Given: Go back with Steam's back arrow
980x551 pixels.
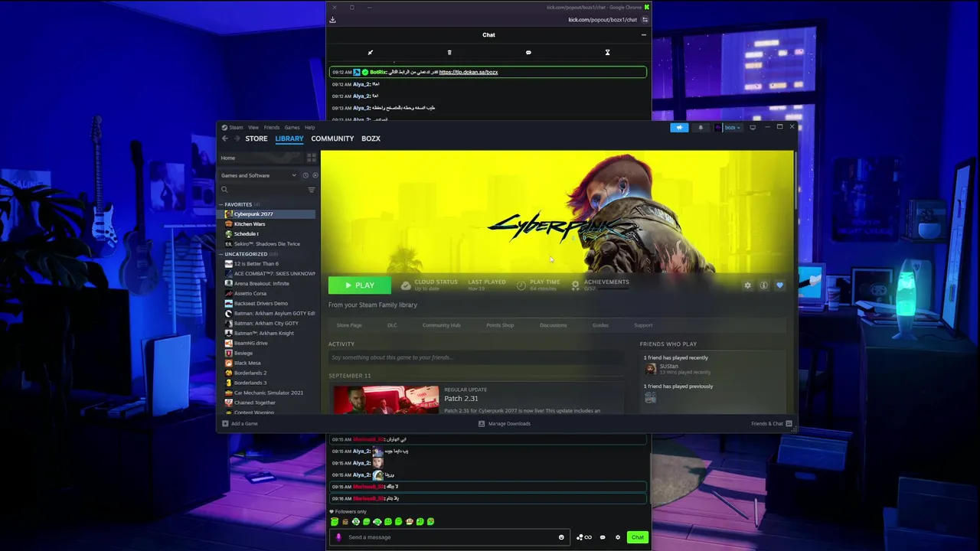Looking at the screenshot, I should (224, 139).
